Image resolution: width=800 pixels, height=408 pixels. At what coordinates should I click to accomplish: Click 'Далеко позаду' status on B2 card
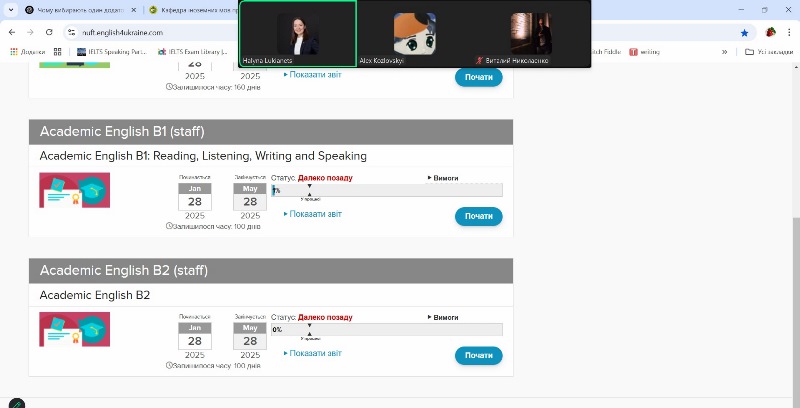[325, 317]
